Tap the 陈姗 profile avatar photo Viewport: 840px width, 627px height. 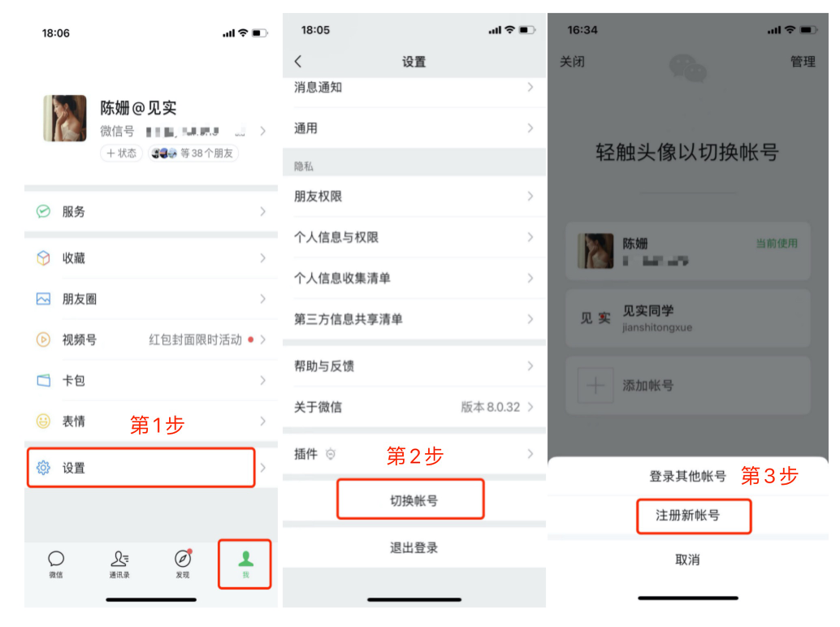(x=65, y=119)
